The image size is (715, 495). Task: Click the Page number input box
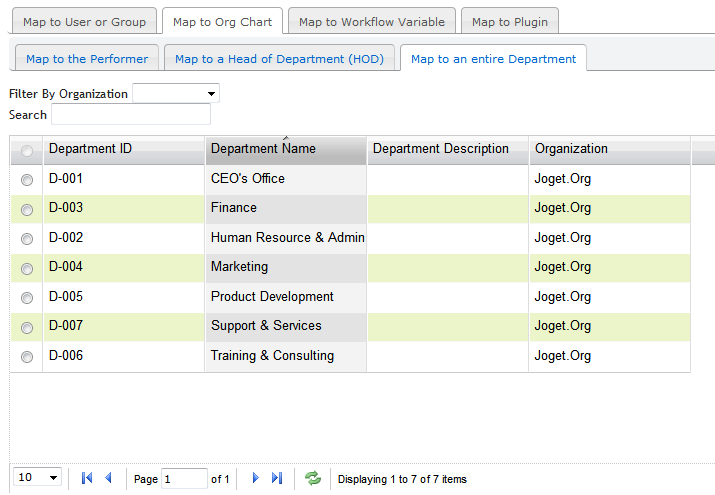[184, 479]
